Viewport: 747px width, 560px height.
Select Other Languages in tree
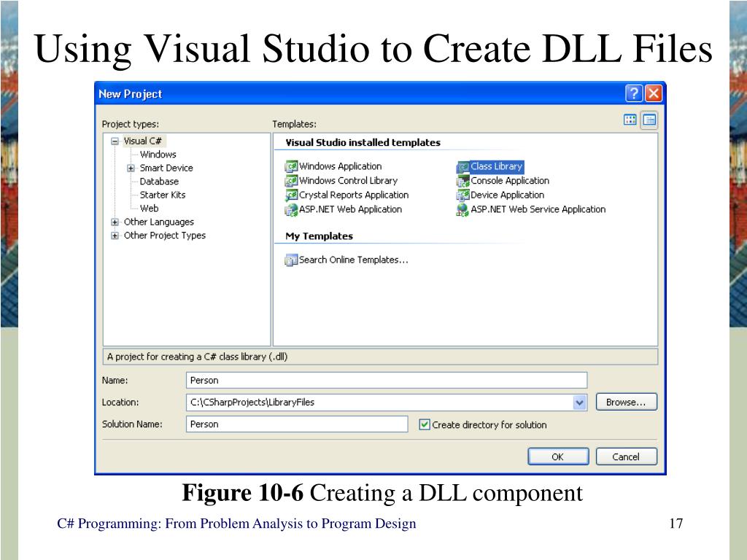pyautogui.click(x=158, y=222)
